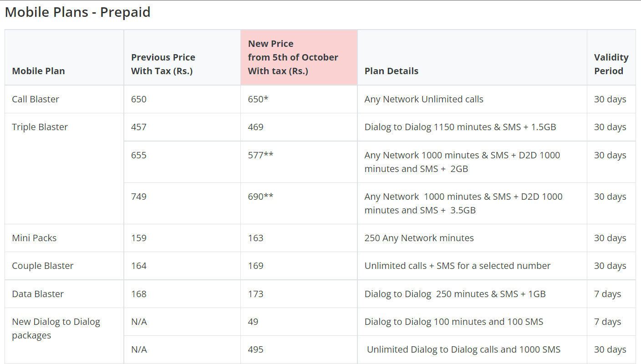
Task: Click the 250 Any Network minutes text
Action: (x=419, y=238)
